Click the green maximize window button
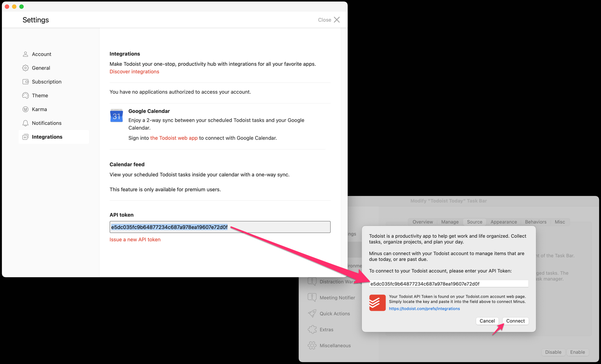This screenshot has width=601, height=364. (x=21, y=7)
